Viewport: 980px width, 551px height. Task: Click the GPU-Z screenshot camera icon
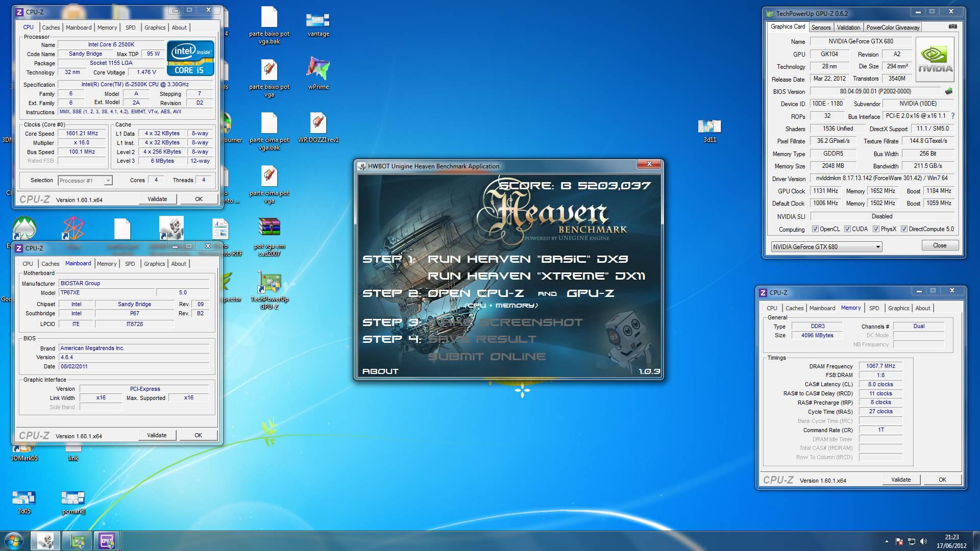coord(952,27)
